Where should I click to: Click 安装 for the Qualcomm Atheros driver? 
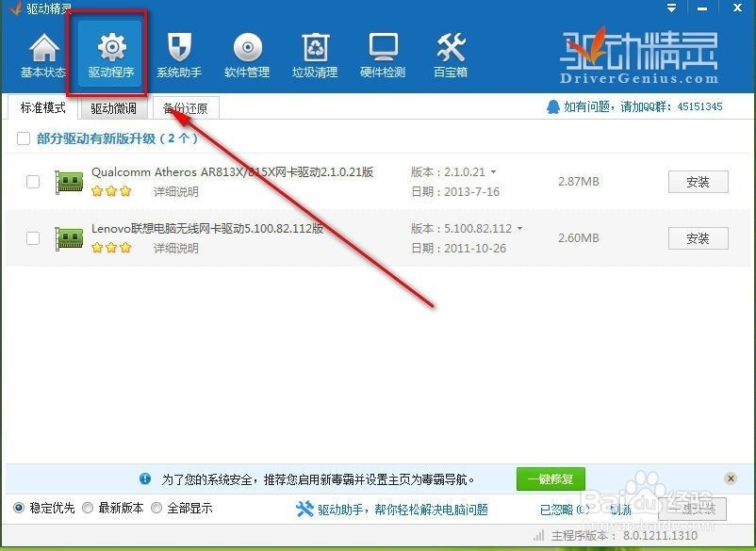(x=698, y=182)
